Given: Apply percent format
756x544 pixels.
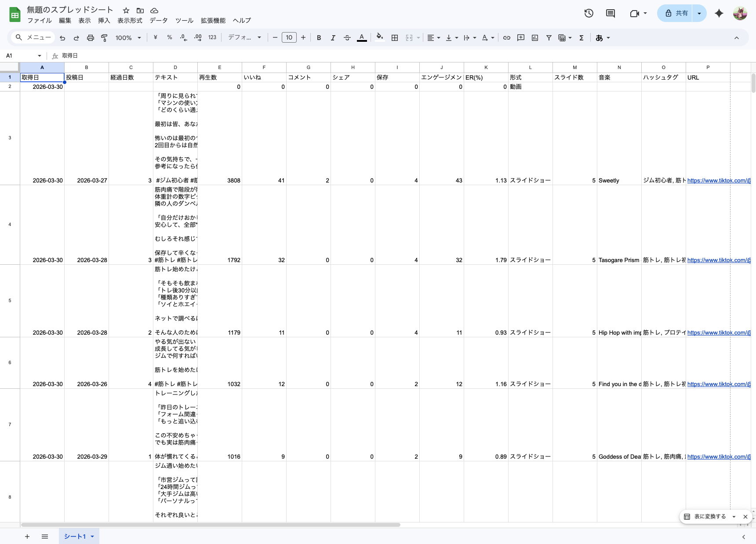Looking at the screenshot, I should pos(169,38).
